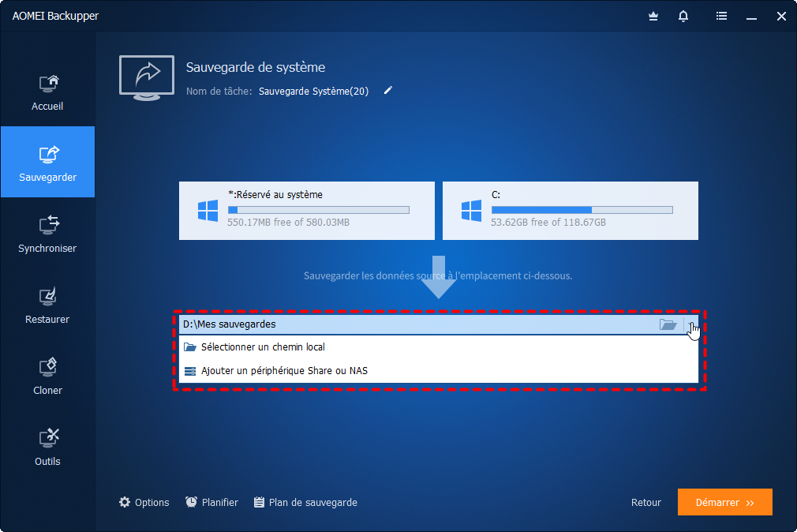The height and width of the screenshot is (532, 797).
Task: Open the Planifier schedule settings
Action: tap(211, 503)
